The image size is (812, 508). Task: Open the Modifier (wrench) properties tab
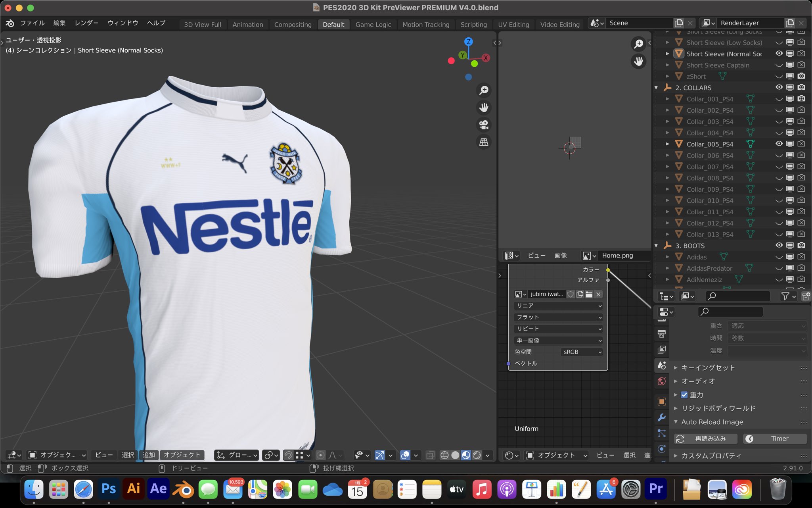(661, 418)
